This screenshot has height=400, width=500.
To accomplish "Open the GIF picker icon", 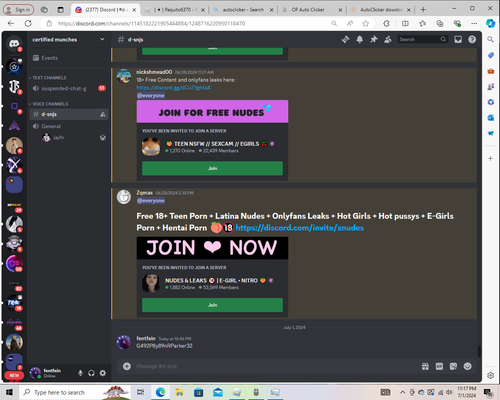I will coord(439,366).
